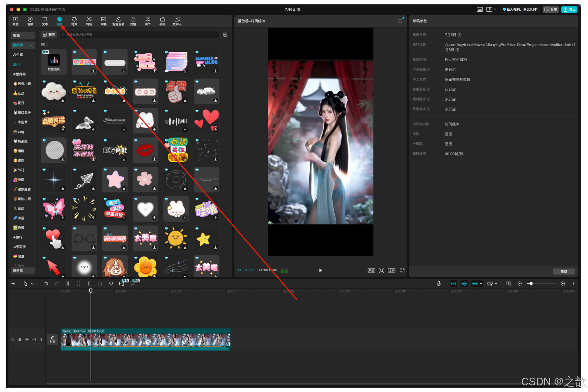The image size is (588, 392).
Task: Click the preview focus/snapshot frame icon
Action: 381,270
